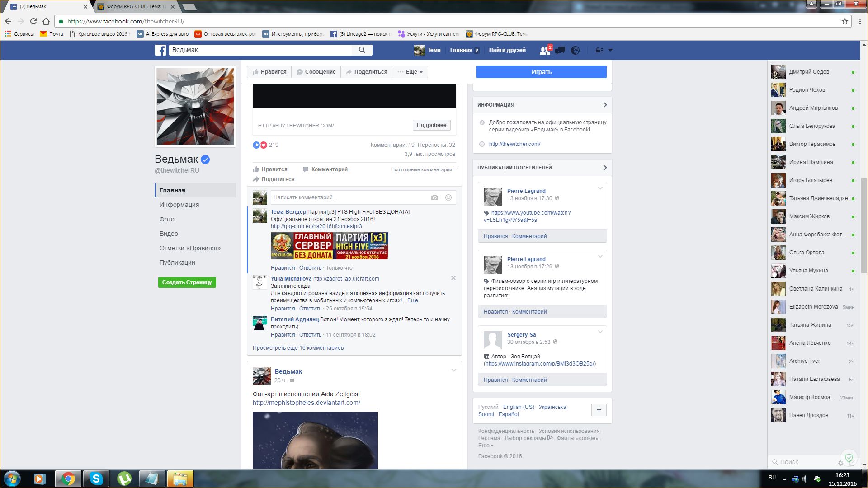This screenshot has height=488, width=868.
Task: Add language with plus button
Action: (x=599, y=410)
